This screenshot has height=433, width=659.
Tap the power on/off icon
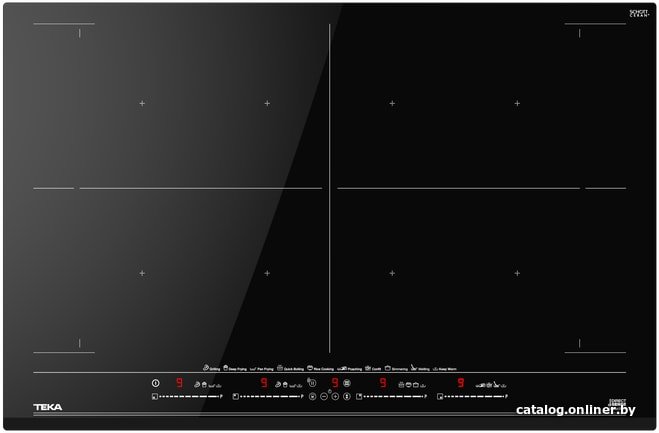156,383
